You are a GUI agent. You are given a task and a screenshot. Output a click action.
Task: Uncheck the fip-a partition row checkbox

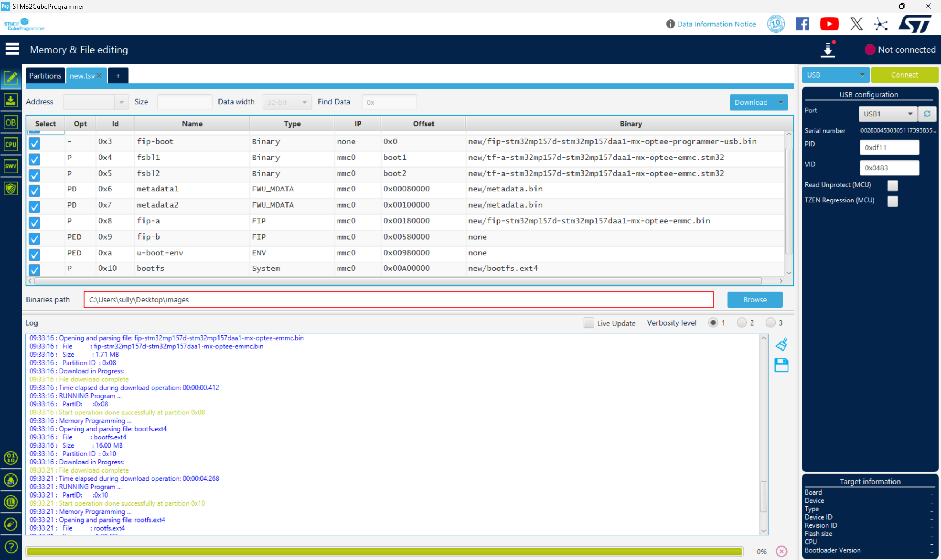click(34, 222)
